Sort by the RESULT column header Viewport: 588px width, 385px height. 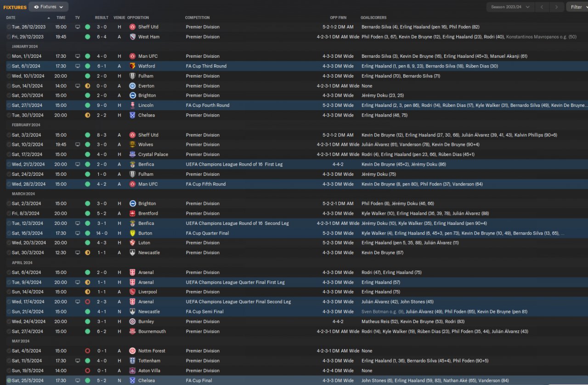[102, 17]
